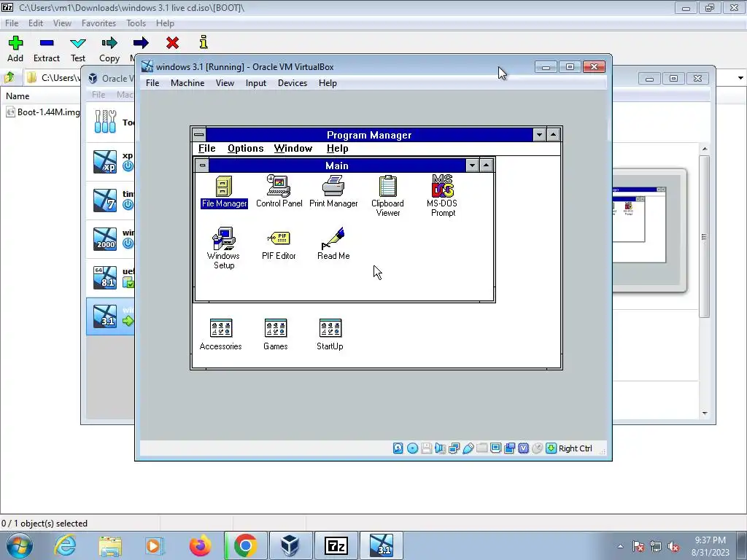
Task: Minimize Program Manager with down arrow button
Action: (539, 135)
